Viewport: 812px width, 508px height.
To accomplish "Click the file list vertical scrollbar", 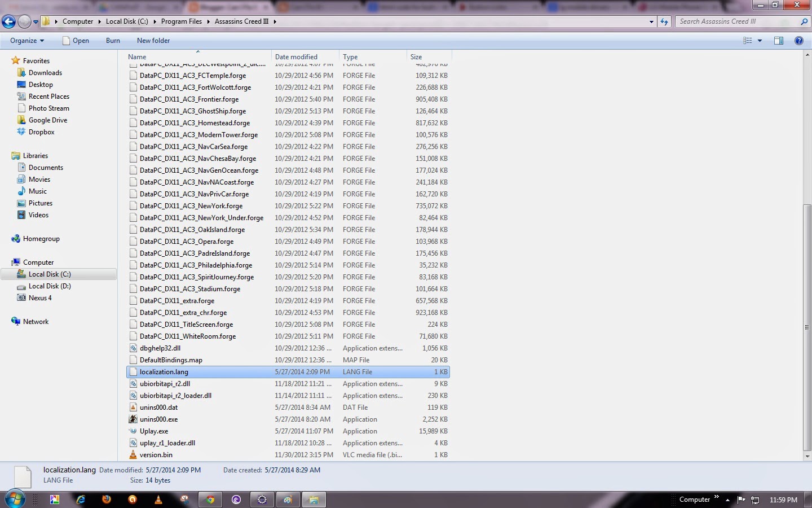I will click(x=807, y=327).
